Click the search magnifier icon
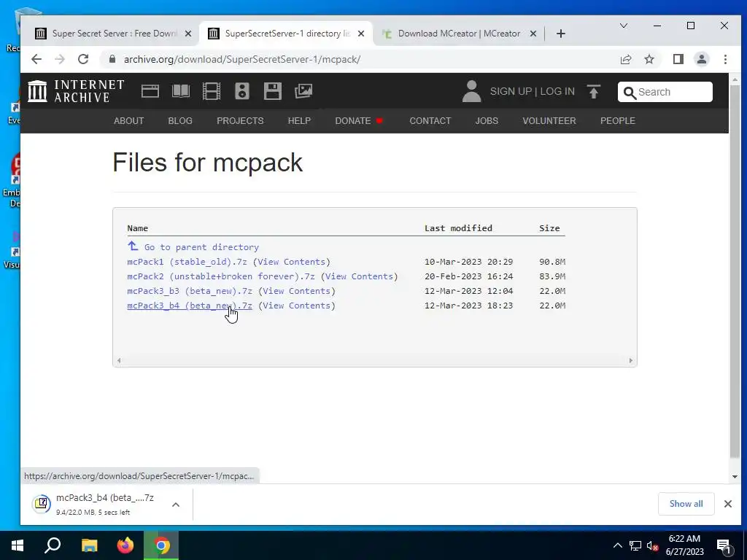This screenshot has height=560, width=747. [630, 93]
